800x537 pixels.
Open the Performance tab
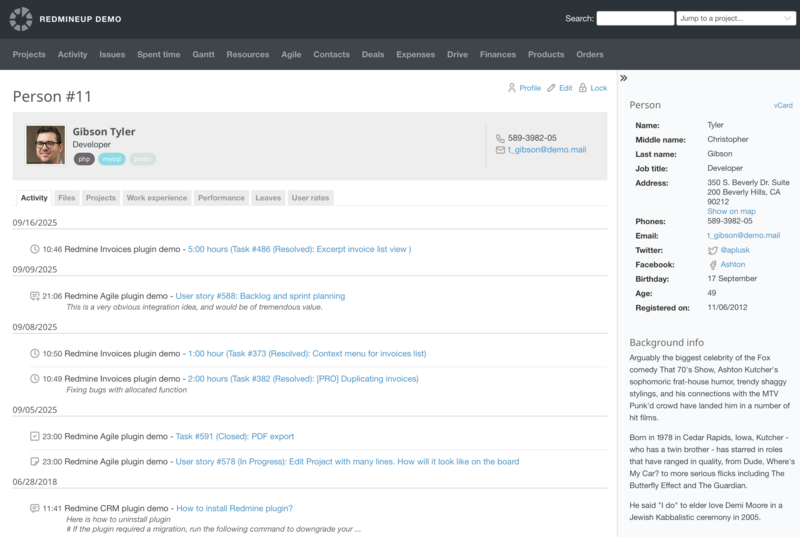(221, 198)
